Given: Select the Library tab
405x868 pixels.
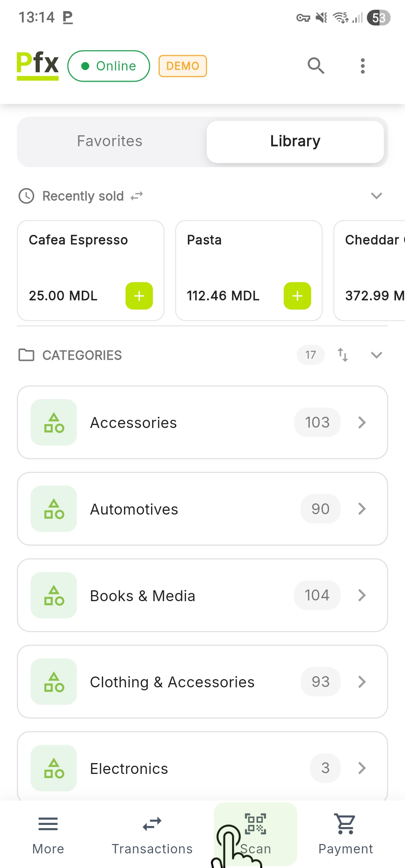Looking at the screenshot, I should [295, 141].
